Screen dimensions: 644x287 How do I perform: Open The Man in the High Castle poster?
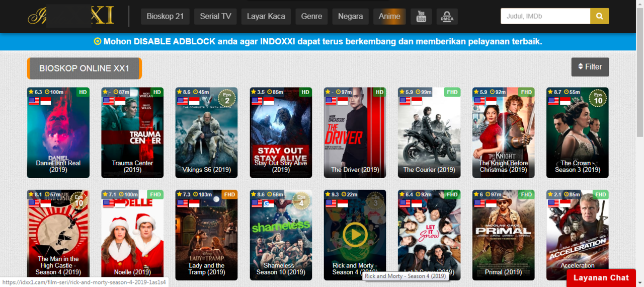pos(58,235)
